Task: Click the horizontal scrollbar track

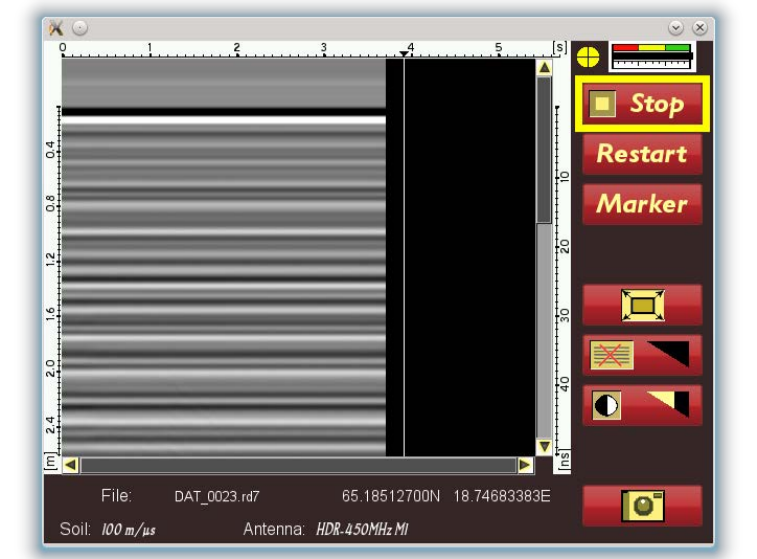Action: [298, 465]
